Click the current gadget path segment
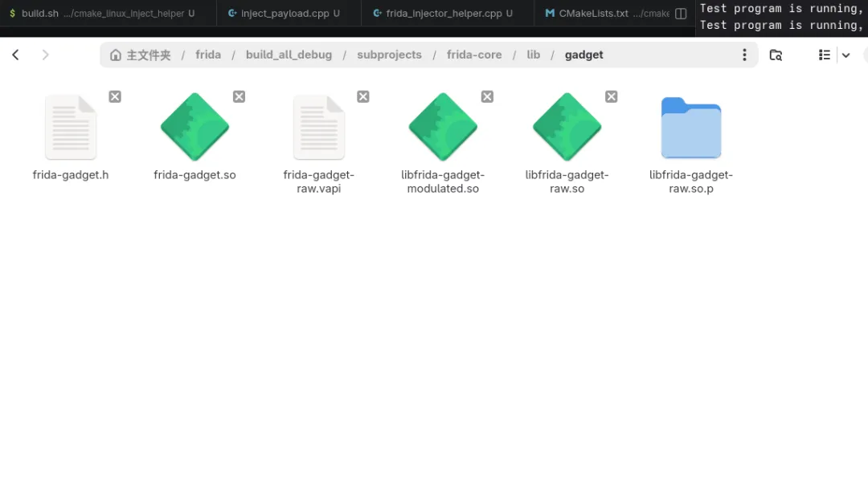Viewport: 868px width, 489px height. [584, 55]
